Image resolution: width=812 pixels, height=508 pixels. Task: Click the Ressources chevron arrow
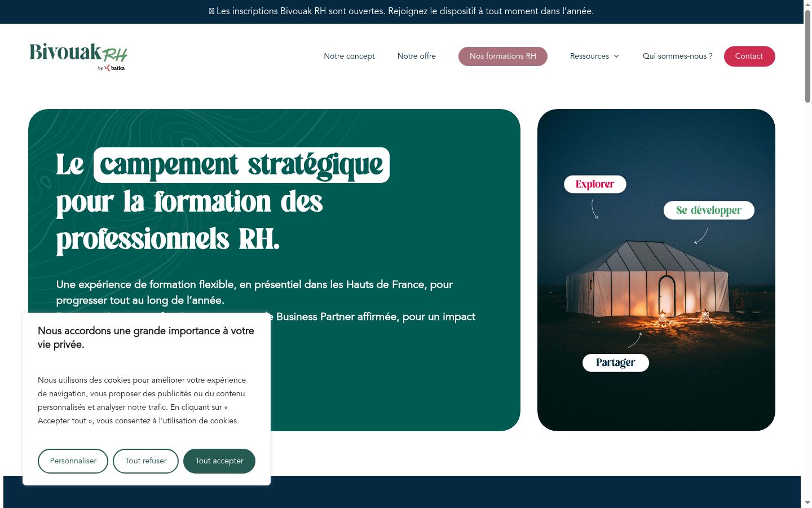click(616, 56)
